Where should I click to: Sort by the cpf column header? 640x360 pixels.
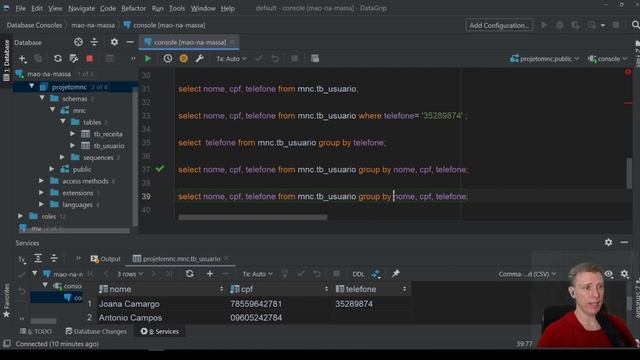click(x=280, y=289)
